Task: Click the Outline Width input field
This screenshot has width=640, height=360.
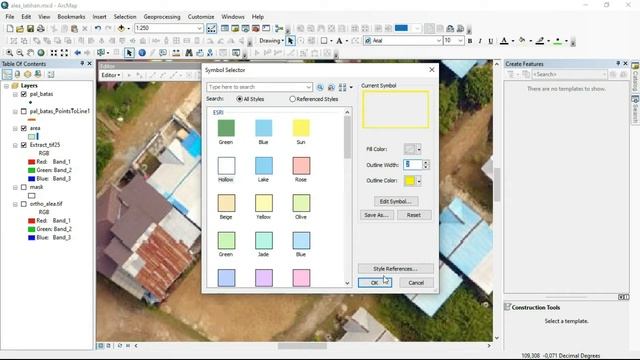Action: [413, 165]
